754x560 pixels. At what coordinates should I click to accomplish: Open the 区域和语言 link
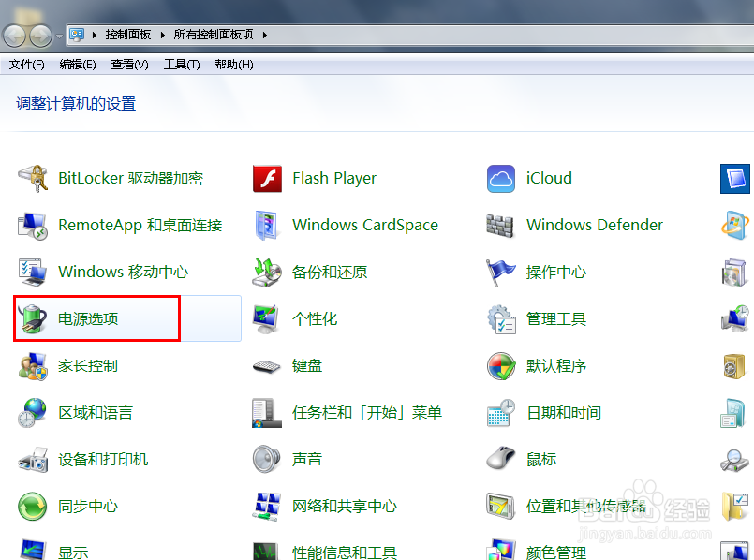click(96, 412)
